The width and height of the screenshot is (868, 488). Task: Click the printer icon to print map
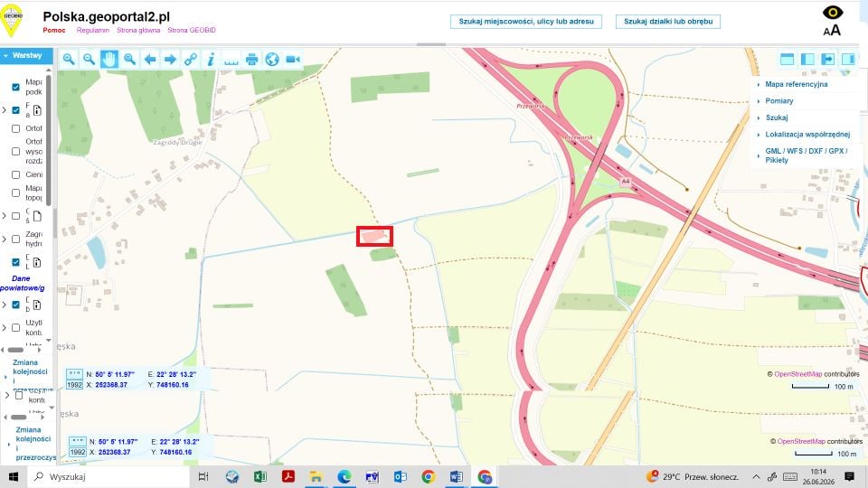252,60
